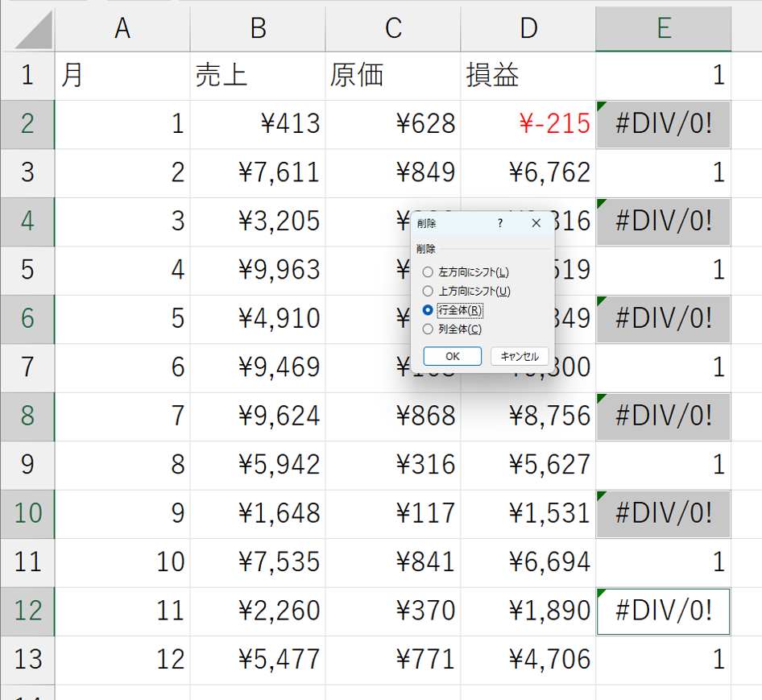Click the 損益 header cell
762x700 pixels.
coord(528,76)
